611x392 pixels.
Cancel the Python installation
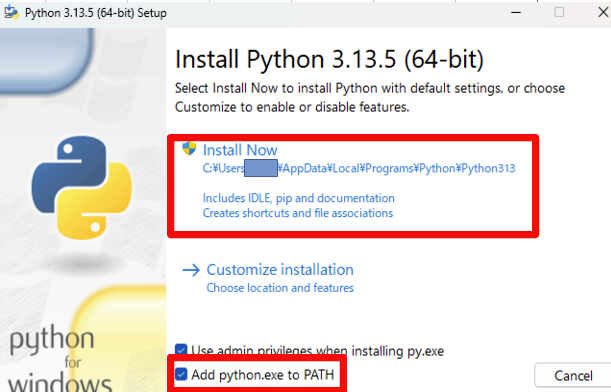(x=573, y=376)
